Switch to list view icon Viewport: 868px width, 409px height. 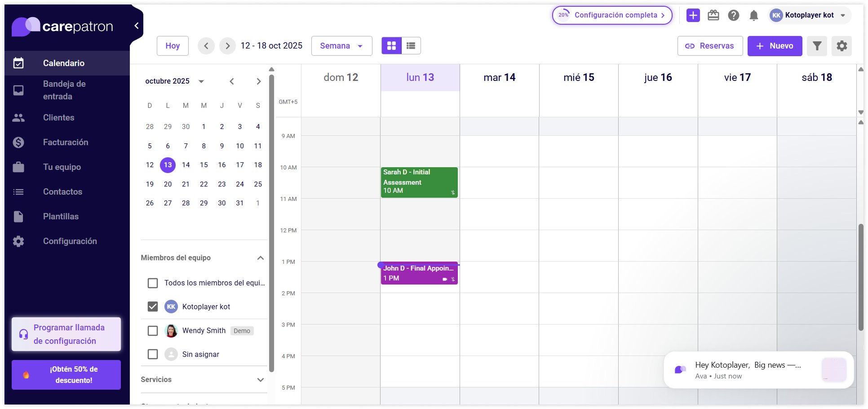pyautogui.click(x=411, y=46)
